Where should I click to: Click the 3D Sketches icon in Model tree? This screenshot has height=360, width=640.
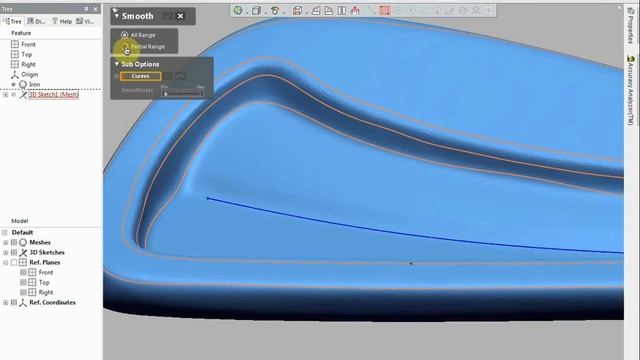click(23, 253)
